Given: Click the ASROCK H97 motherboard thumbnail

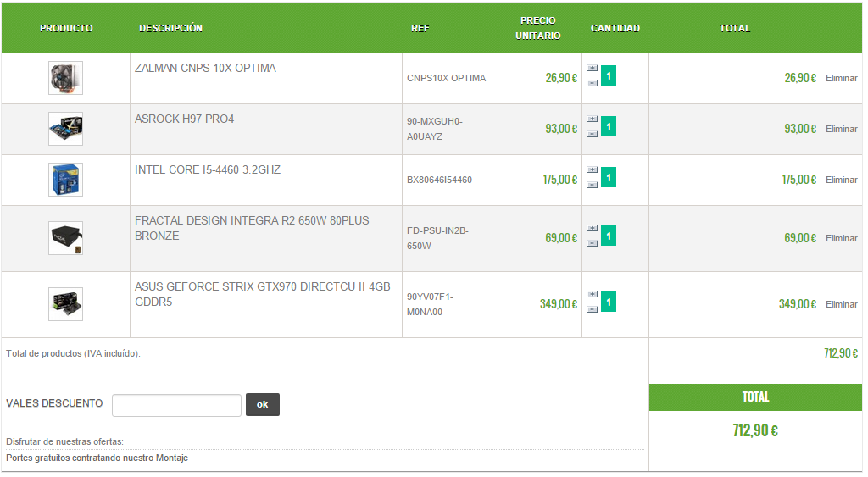Looking at the screenshot, I should (x=65, y=129).
